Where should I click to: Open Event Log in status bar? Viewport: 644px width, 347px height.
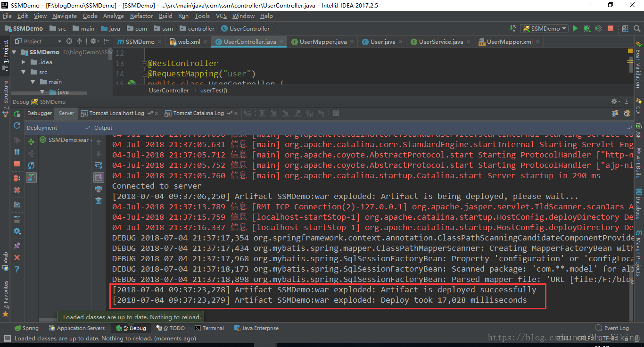(612, 328)
